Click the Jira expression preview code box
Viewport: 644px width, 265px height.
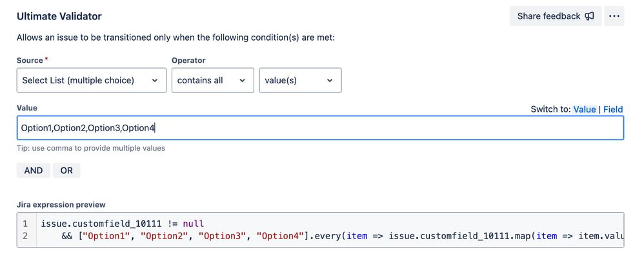(x=320, y=230)
